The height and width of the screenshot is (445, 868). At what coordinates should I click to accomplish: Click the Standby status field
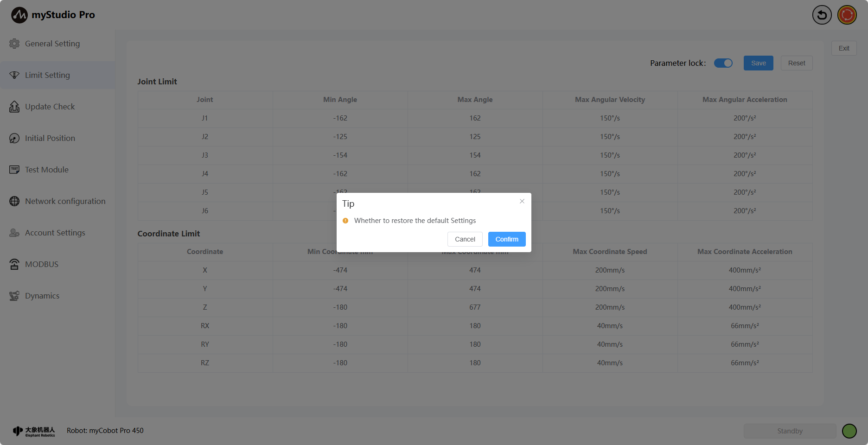click(790, 431)
